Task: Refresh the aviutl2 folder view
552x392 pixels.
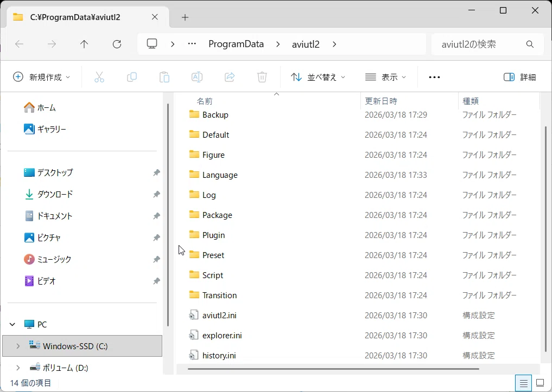Action: click(117, 44)
